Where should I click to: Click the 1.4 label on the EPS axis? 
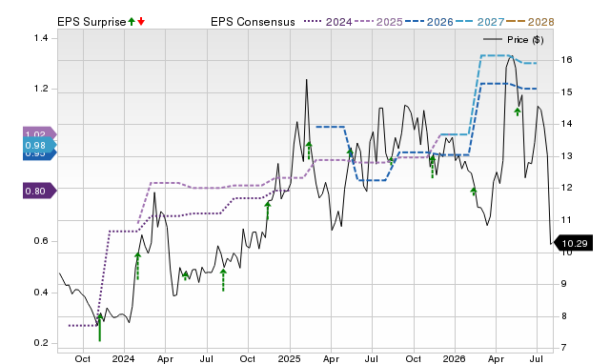[x=40, y=38]
